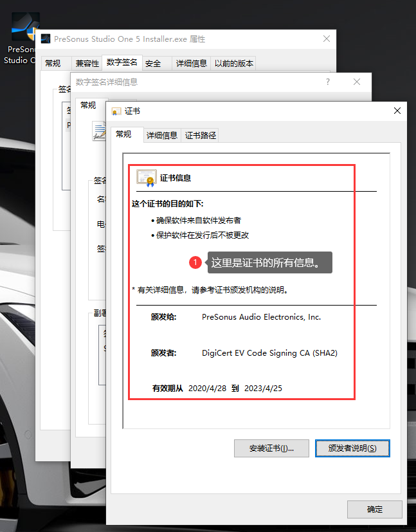Close the 证书 window
Image resolution: width=416 pixels, height=532 pixels.
pyautogui.click(x=397, y=111)
